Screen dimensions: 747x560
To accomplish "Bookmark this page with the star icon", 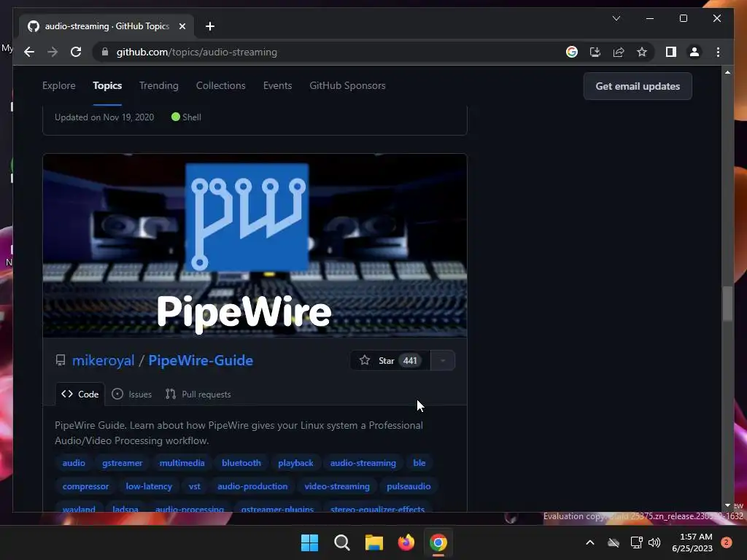I will pos(642,52).
